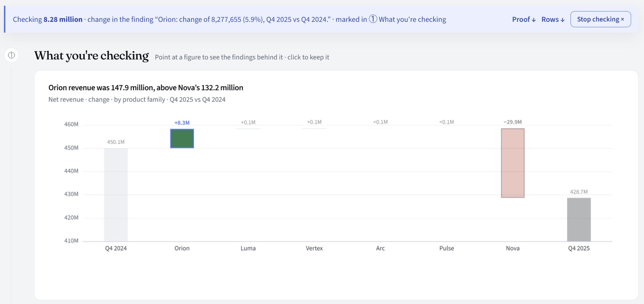Click the Luma axis category label
The height and width of the screenshot is (304, 644).
click(x=248, y=248)
